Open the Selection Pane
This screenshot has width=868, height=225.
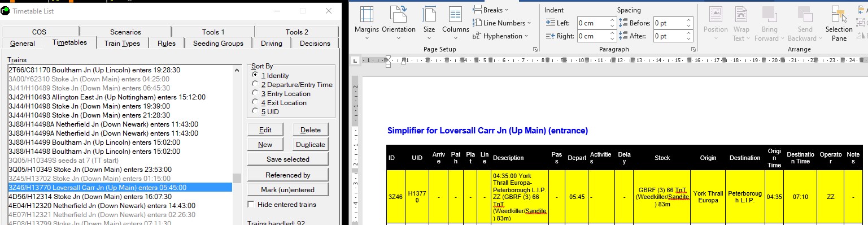(839, 23)
